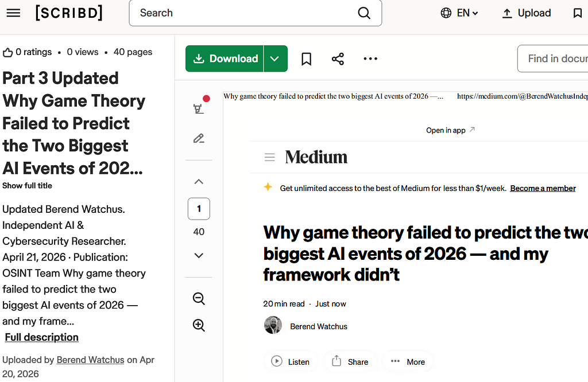The width and height of the screenshot is (588, 382).
Task: Focus the Scribd search field
Action: [x=256, y=13]
